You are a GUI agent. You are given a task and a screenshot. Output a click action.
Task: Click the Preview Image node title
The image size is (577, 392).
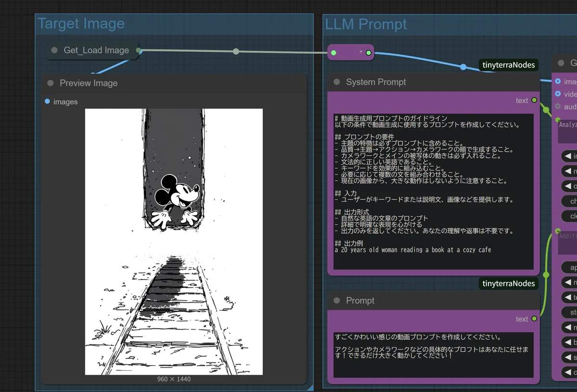coord(88,83)
